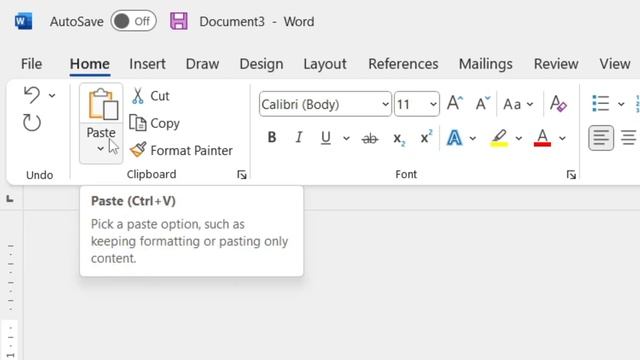The height and width of the screenshot is (360, 640).
Task: Click the tab stop selector on ruler corner
Action: [10, 199]
